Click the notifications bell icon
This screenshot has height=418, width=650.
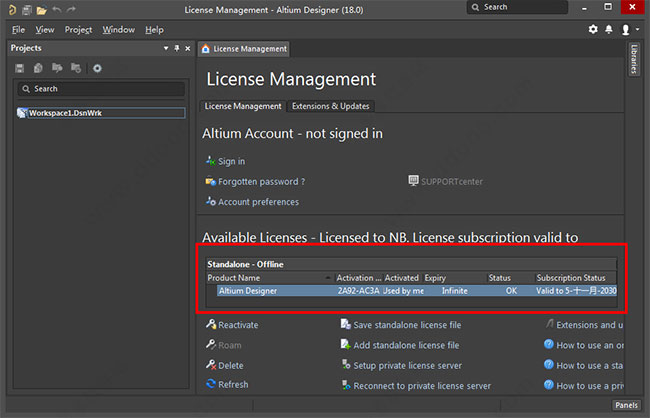pos(608,29)
